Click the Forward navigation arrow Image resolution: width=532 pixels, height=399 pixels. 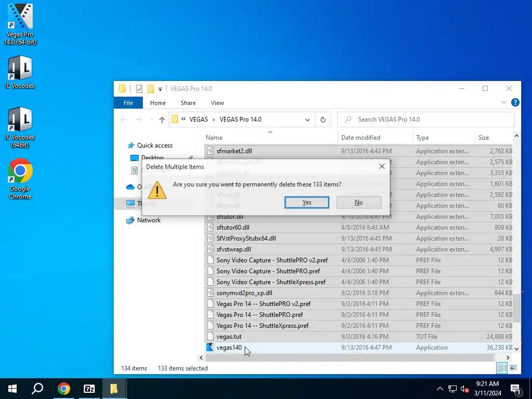click(139, 120)
